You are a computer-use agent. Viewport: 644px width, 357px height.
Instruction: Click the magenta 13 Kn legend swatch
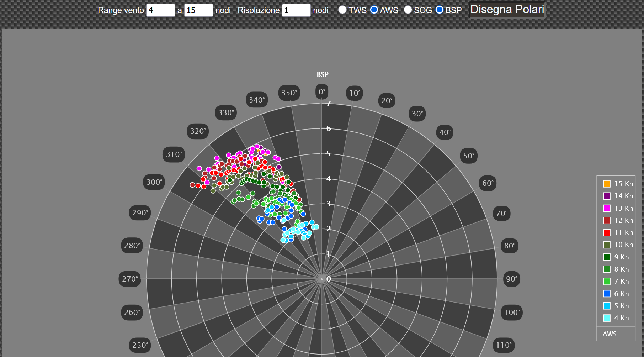607,208
